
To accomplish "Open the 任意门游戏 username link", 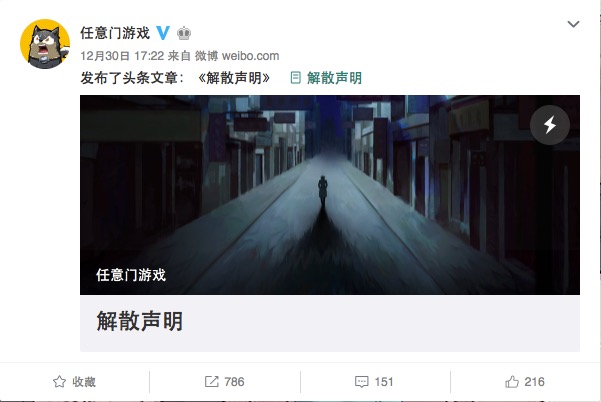I will pyautogui.click(x=115, y=33).
